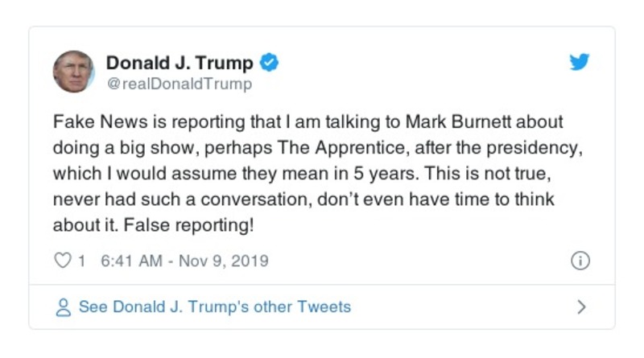
Task: Click the blue verified checkmark badge
Action: coord(270,63)
